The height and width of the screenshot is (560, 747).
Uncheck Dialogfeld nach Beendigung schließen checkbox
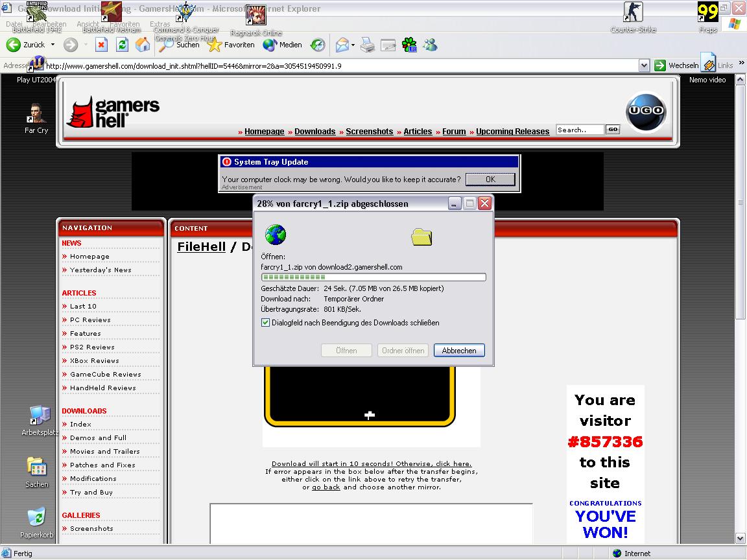265,322
